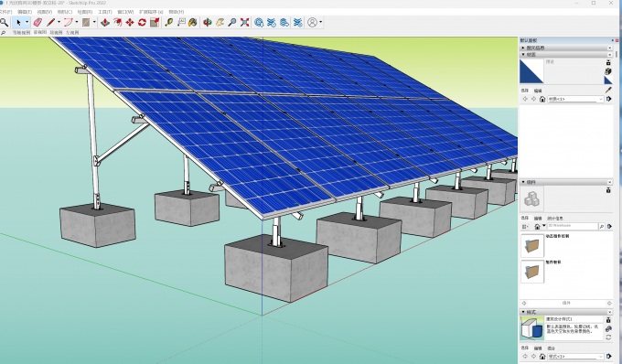Click the blue icon left of the user account icon
Viewport: 622px width, 364px height.
tap(298, 23)
